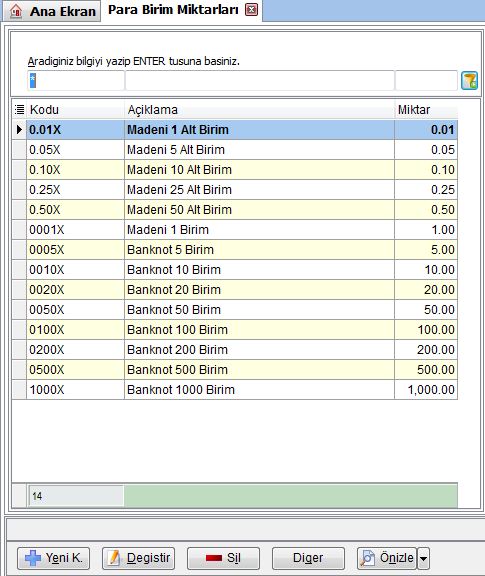Viewport: 485px width, 576px height.
Task: Select the Para Birim Miktarları tab
Action: [173, 10]
